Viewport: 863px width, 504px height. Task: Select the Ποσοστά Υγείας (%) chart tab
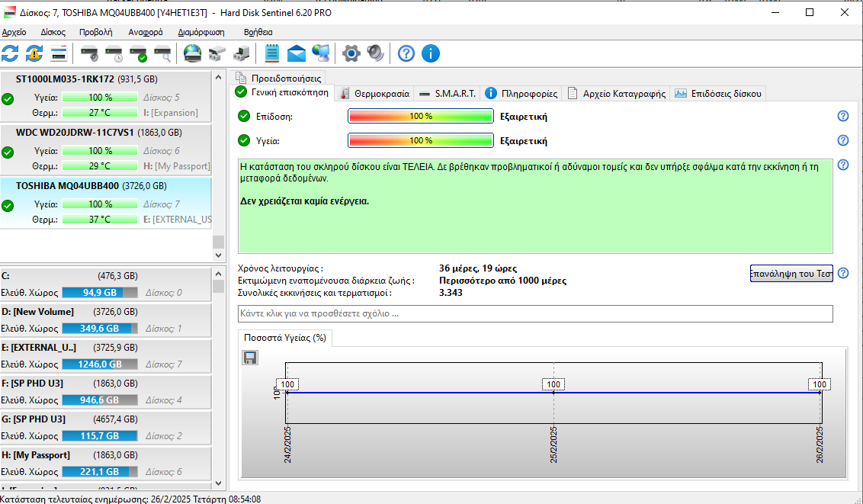pos(285,337)
